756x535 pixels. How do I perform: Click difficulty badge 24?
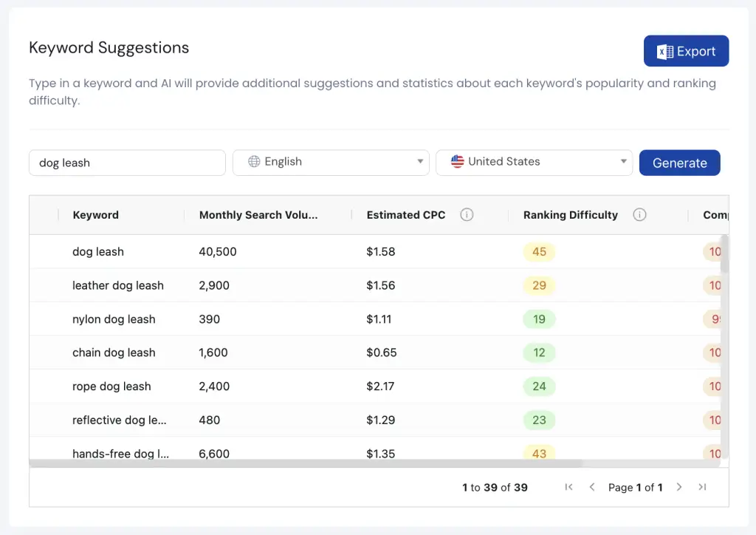[x=539, y=386]
